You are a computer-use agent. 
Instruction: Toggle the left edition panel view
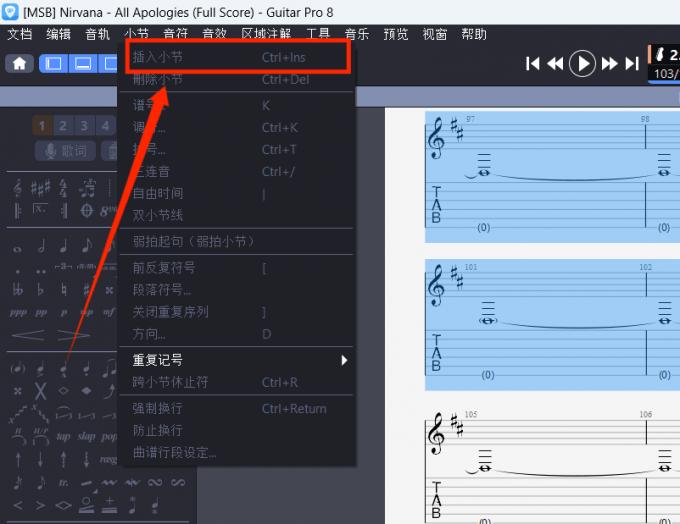pos(53,64)
